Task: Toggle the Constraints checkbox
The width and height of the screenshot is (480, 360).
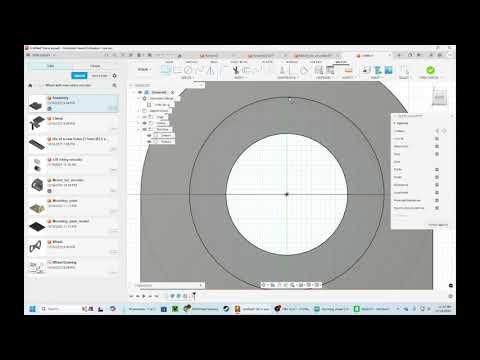Action: 437,193
